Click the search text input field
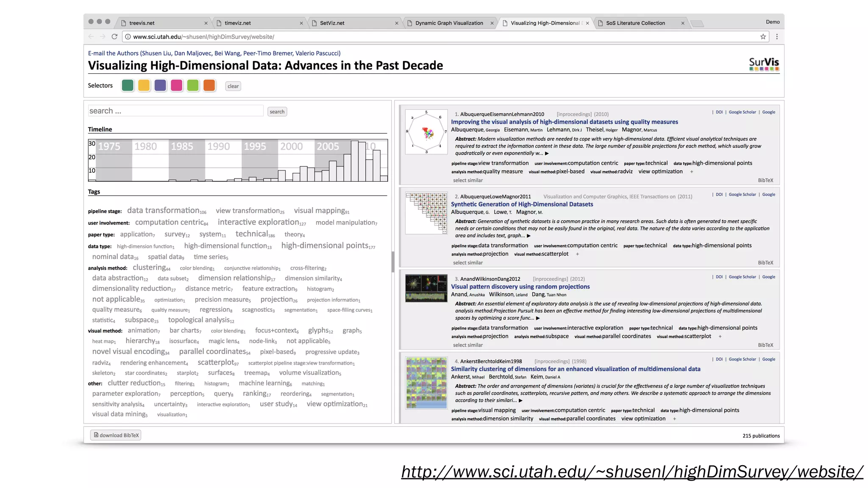 pyautogui.click(x=175, y=111)
